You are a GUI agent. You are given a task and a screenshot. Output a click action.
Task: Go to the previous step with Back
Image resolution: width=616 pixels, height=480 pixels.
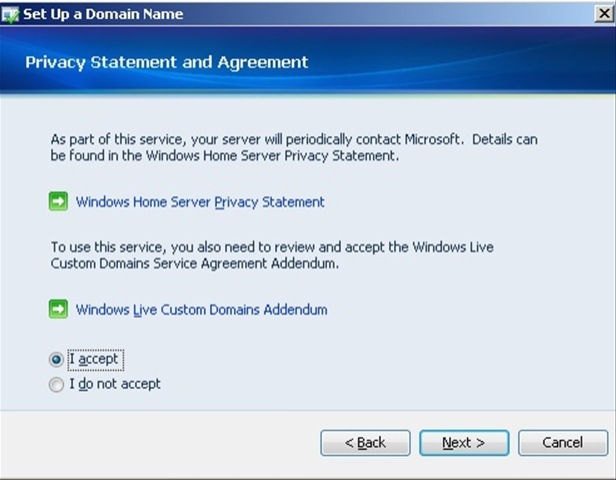365,443
